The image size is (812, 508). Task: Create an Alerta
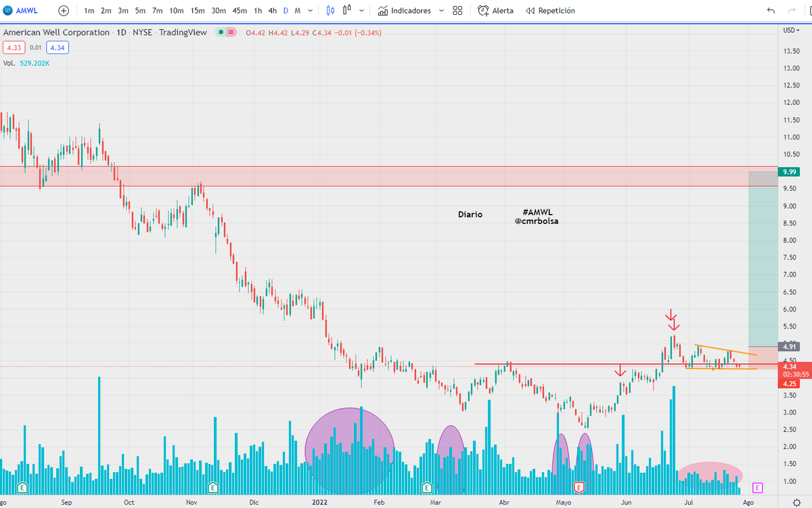coord(496,11)
